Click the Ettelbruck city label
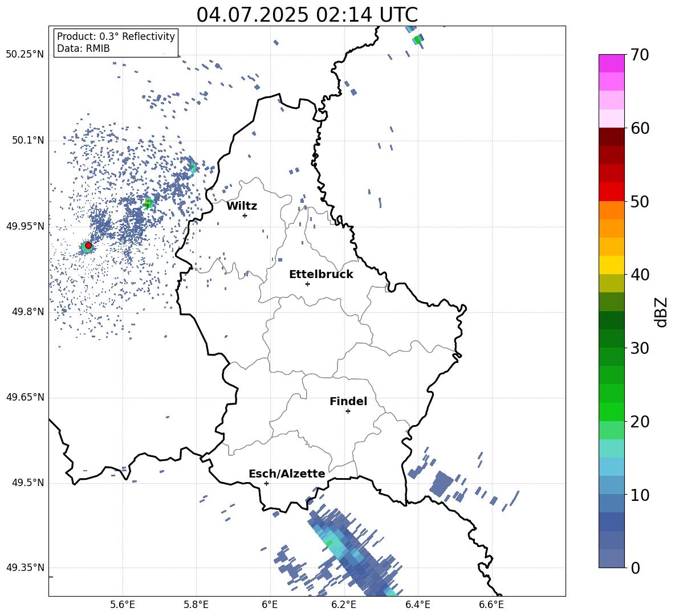675x616 pixels. (321, 275)
